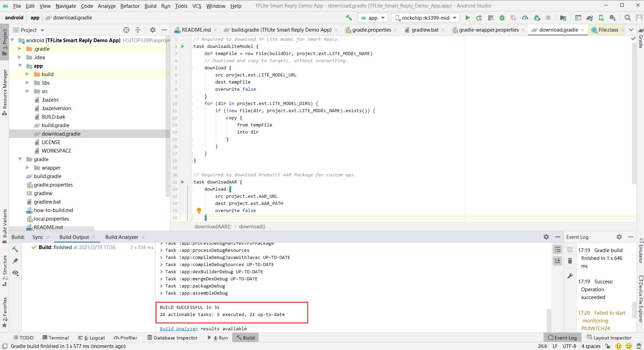Click the Make Project hammer icon in toolbar
This screenshot has width=644, height=350.
click(349, 18)
